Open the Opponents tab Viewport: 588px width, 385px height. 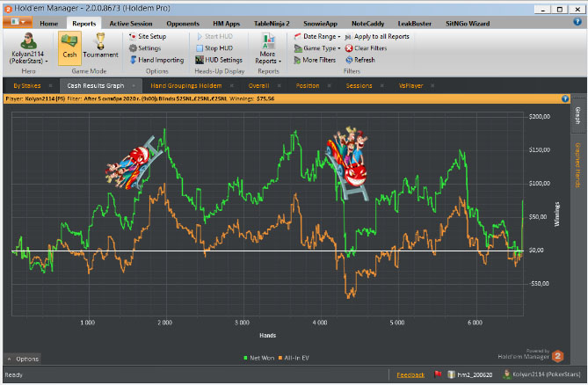pyautogui.click(x=183, y=23)
